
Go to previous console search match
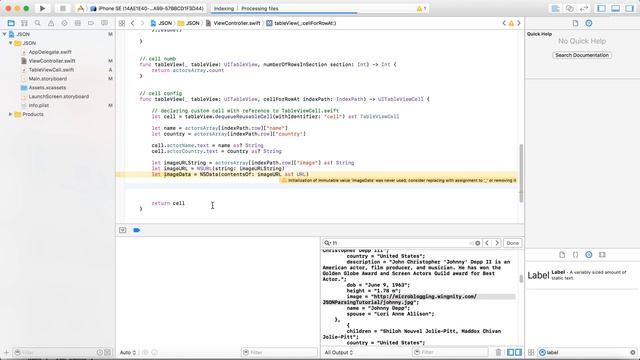click(x=487, y=243)
